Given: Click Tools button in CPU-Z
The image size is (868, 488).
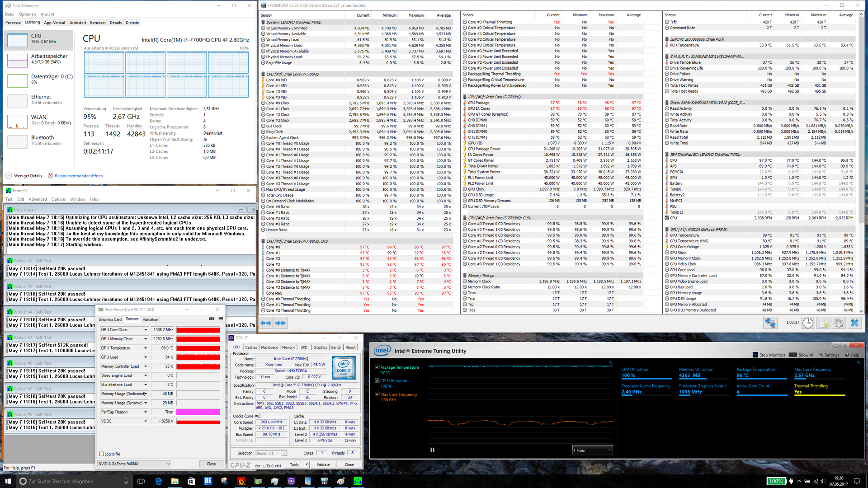Looking at the screenshot, I should click(x=294, y=465).
